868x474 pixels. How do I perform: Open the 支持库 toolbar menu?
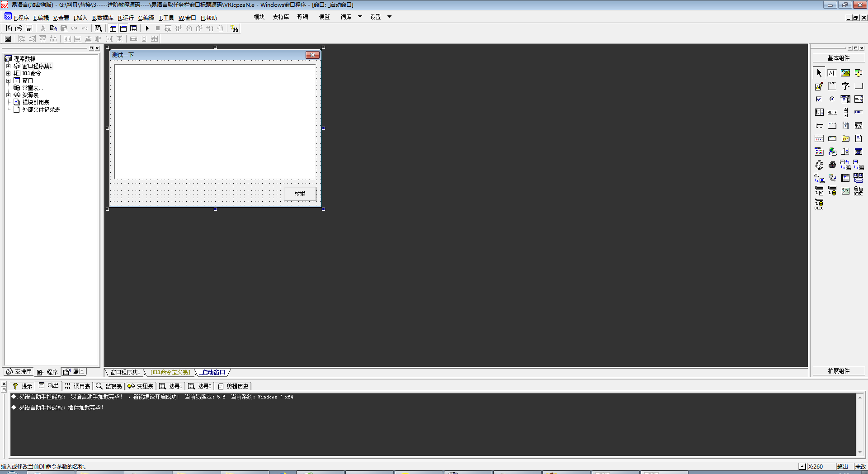click(x=281, y=17)
